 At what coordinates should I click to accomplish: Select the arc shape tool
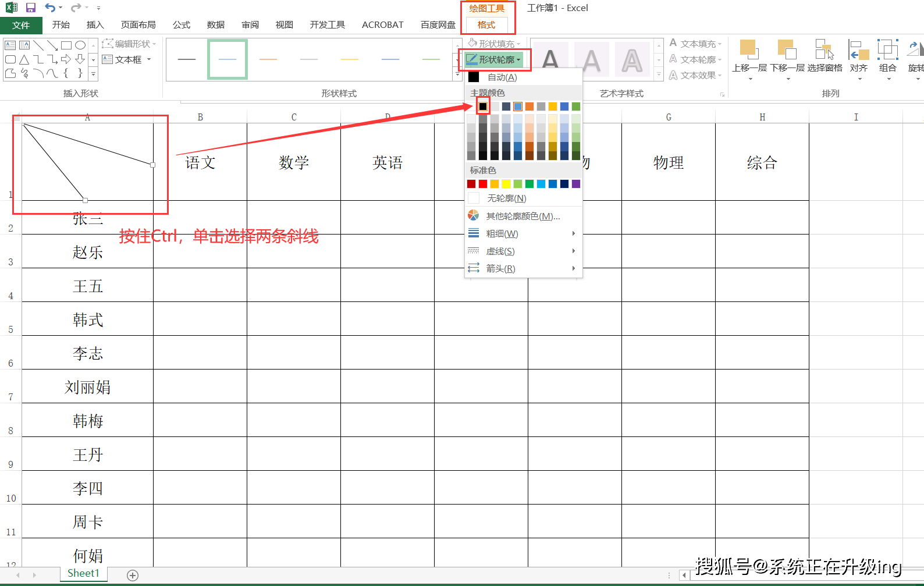(x=38, y=73)
